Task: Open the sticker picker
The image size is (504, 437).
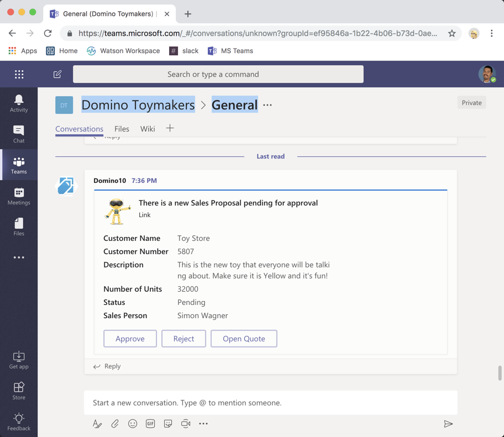Action: (168, 424)
